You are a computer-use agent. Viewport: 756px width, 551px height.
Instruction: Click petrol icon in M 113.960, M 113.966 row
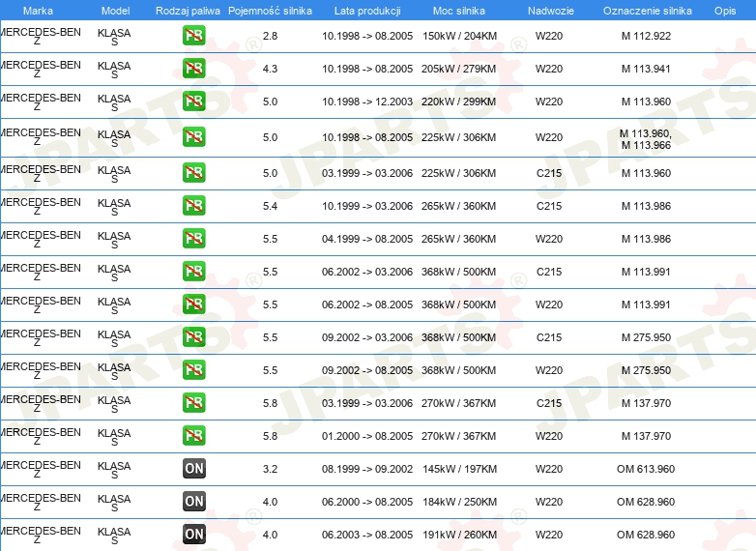[193, 137]
